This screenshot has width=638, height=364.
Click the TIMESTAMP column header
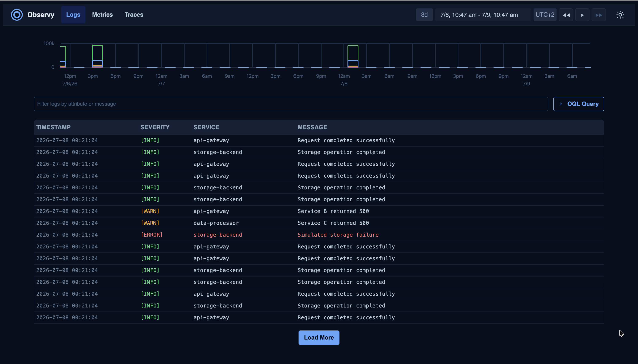53,127
